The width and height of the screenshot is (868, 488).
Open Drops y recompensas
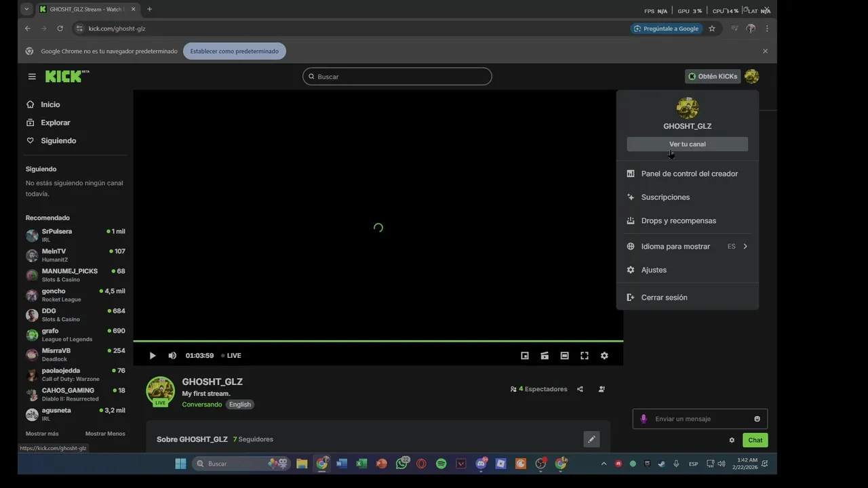(687, 221)
